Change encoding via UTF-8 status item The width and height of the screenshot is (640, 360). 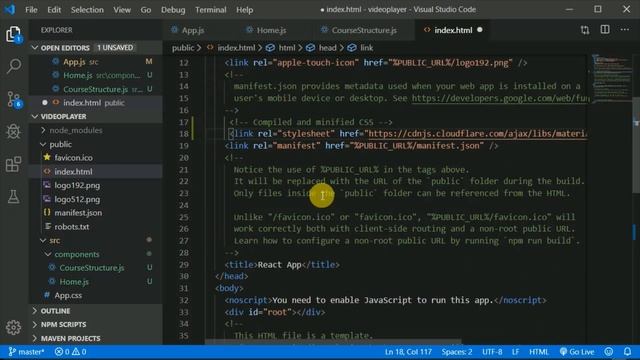coord(492,352)
